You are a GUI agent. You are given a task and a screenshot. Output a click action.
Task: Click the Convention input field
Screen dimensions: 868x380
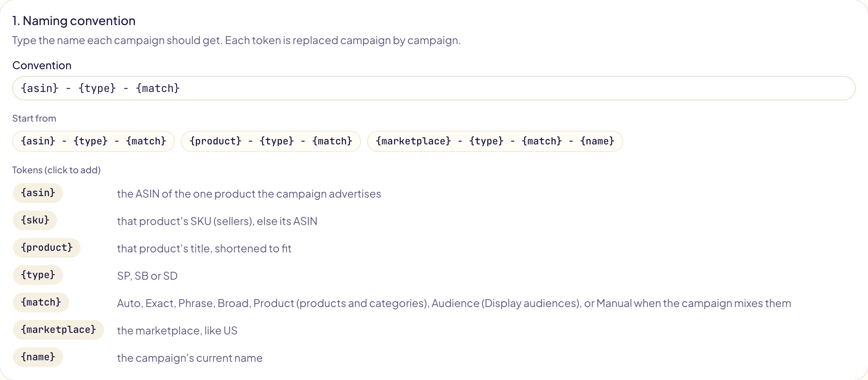[x=434, y=88]
